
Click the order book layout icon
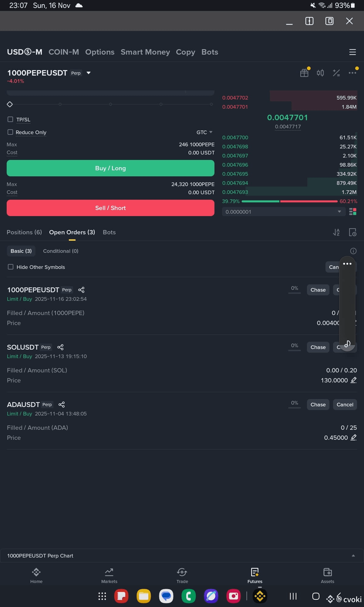tap(353, 212)
